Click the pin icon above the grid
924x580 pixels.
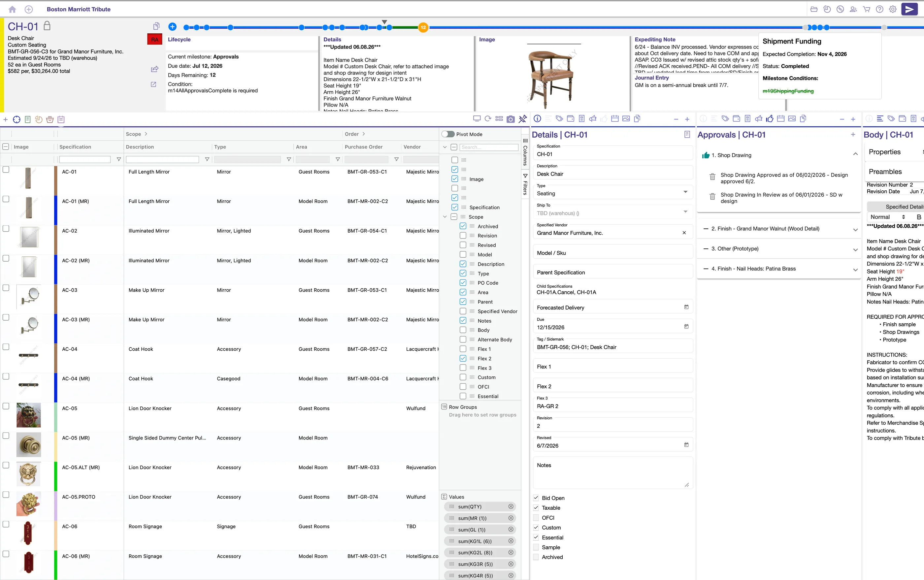(x=523, y=119)
